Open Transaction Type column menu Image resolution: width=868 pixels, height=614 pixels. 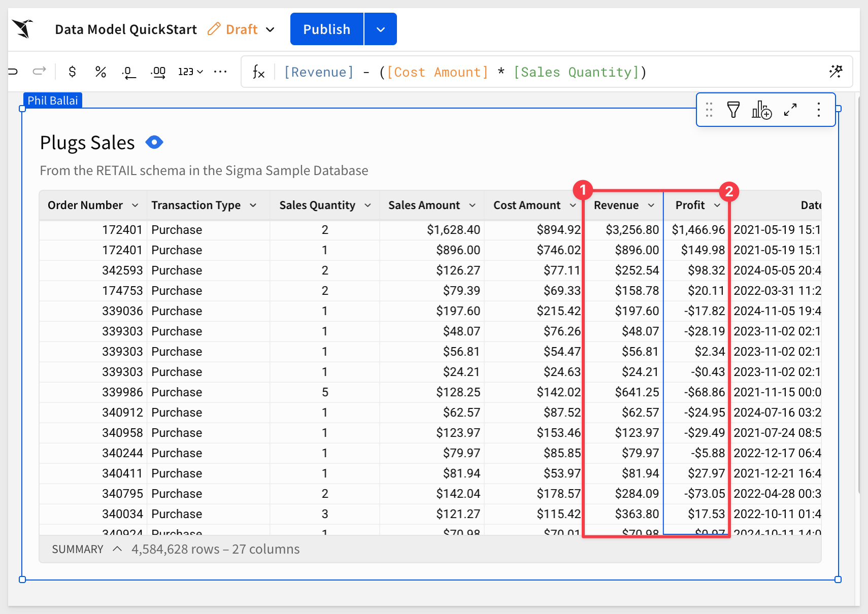pos(253,205)
